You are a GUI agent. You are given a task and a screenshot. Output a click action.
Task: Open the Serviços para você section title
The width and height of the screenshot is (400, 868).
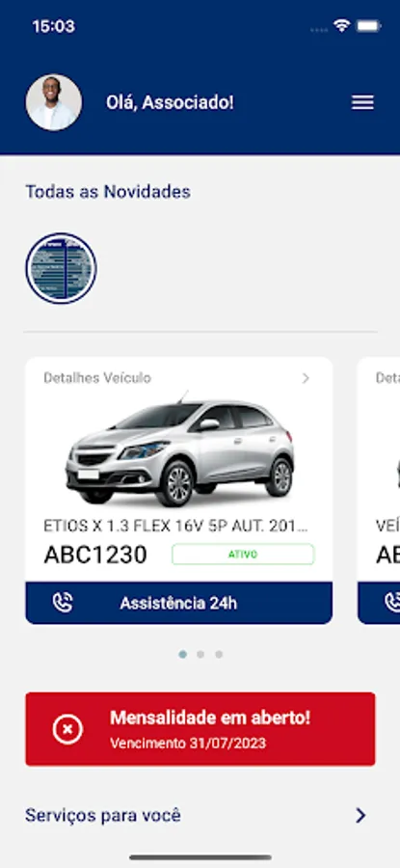[103, 815]
